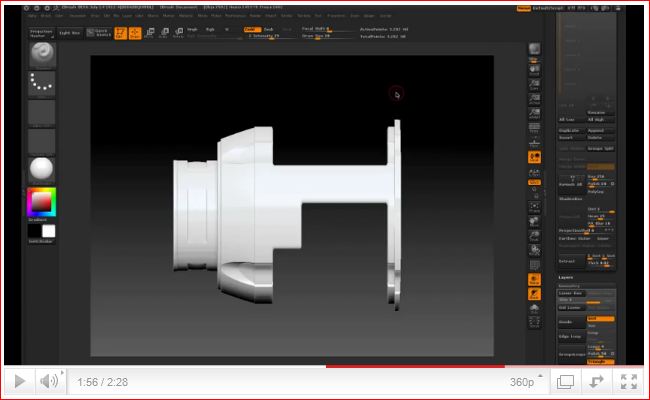Open the Dots stroke type picker

tap(42, 84)
